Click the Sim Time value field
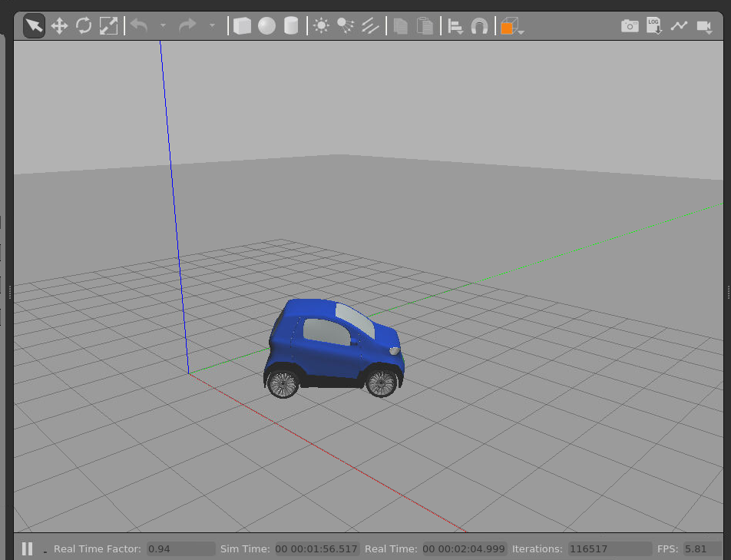This screenshot has height=560, width=731. click(316, 548)
